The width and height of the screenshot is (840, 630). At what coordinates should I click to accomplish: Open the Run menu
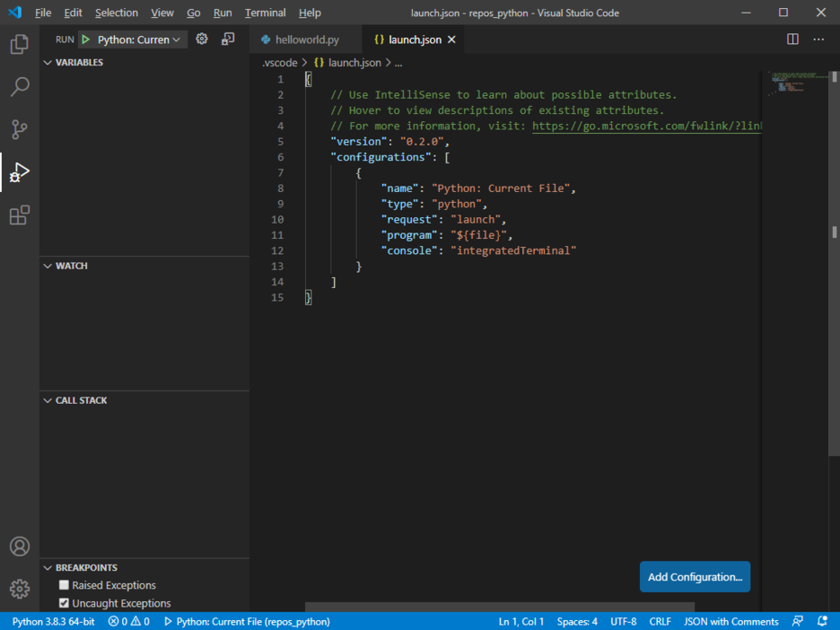tap(223, 13)
